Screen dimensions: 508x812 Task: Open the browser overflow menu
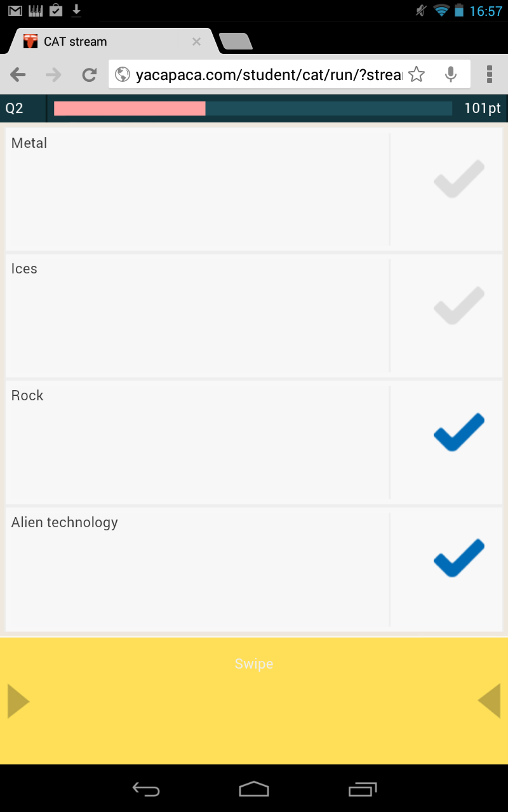pyautogui.click(x=489, y=74)
